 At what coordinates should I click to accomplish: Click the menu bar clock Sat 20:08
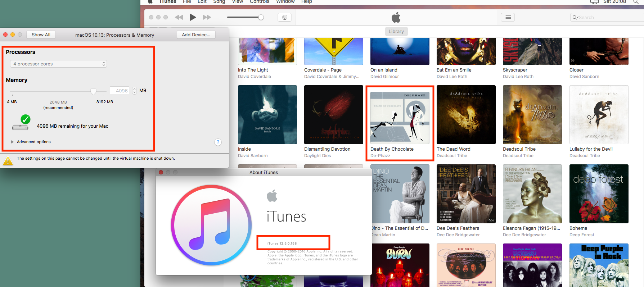point(614,1)
